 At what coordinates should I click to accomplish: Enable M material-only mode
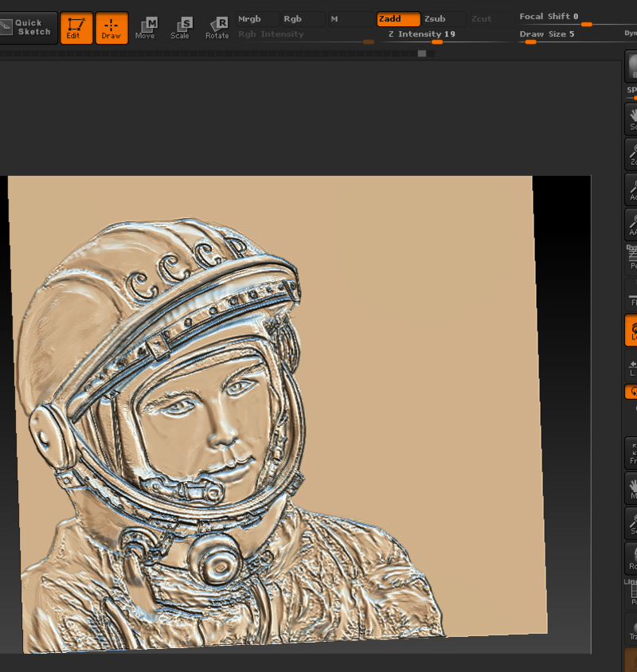tap(350, 19)
